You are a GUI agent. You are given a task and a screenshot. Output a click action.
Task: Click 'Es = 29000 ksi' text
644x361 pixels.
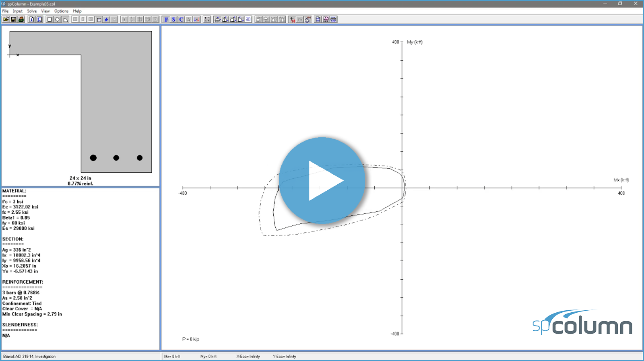tap(19, 228)
